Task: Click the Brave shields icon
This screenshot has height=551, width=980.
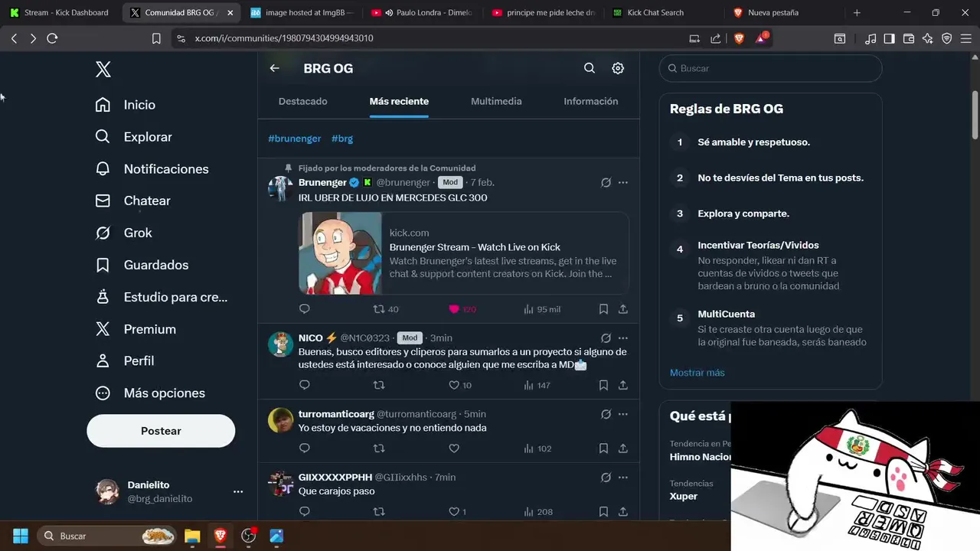Action: (739, 38)
